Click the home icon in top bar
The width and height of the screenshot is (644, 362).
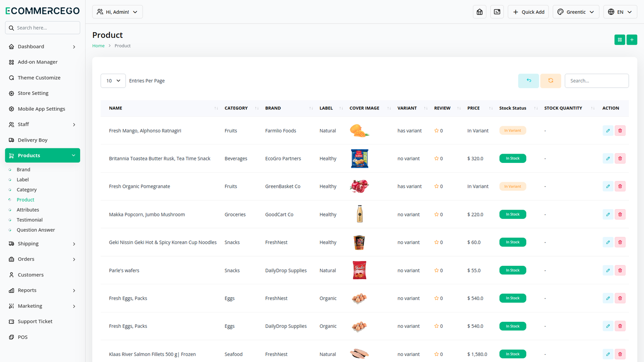[479, 12]
